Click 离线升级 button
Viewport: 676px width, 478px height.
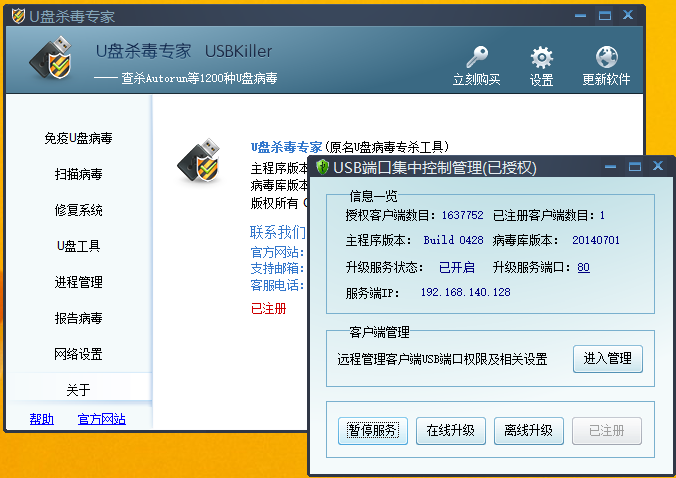click(529, 431)
